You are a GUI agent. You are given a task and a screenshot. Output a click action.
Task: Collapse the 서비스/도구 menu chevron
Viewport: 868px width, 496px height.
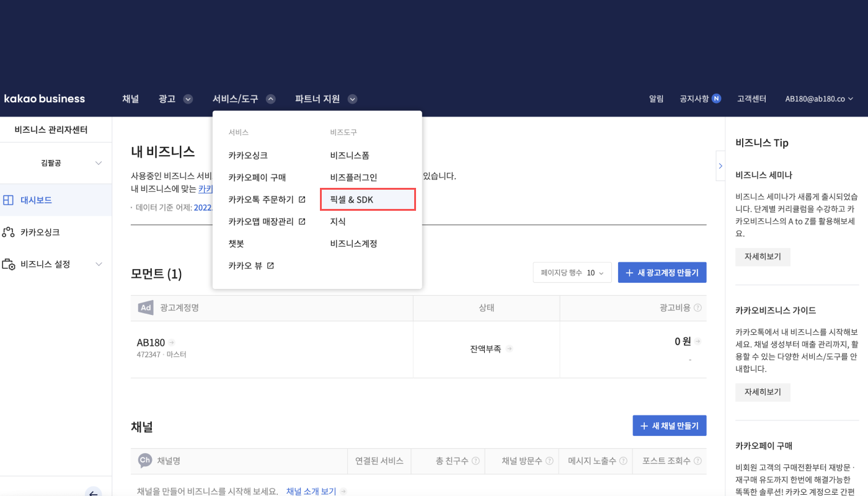[x=270, y=99]
